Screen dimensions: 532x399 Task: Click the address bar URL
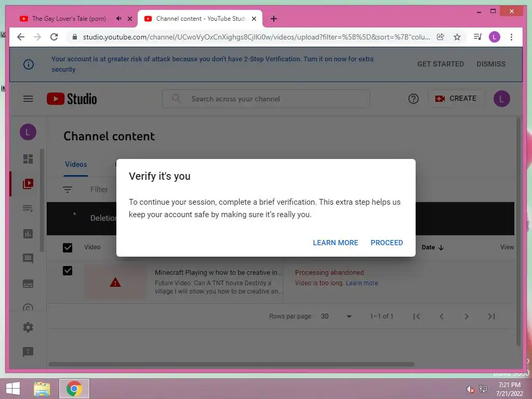coord(256,37)
